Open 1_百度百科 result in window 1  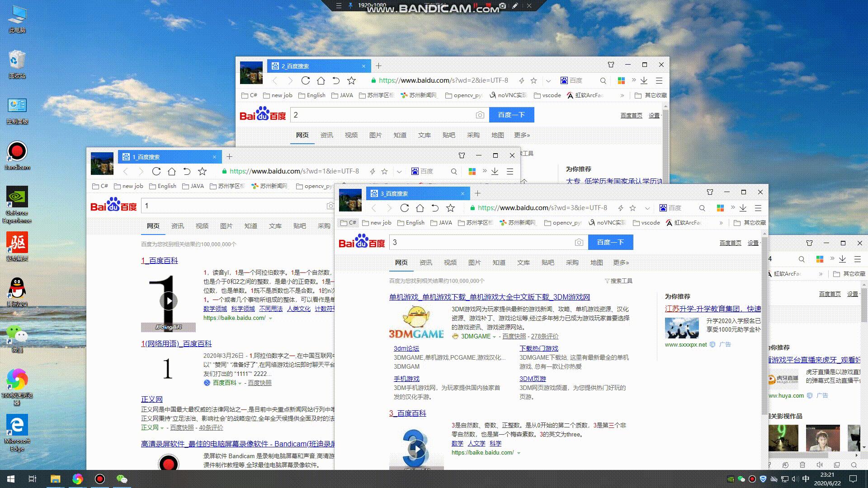[160, 261]
